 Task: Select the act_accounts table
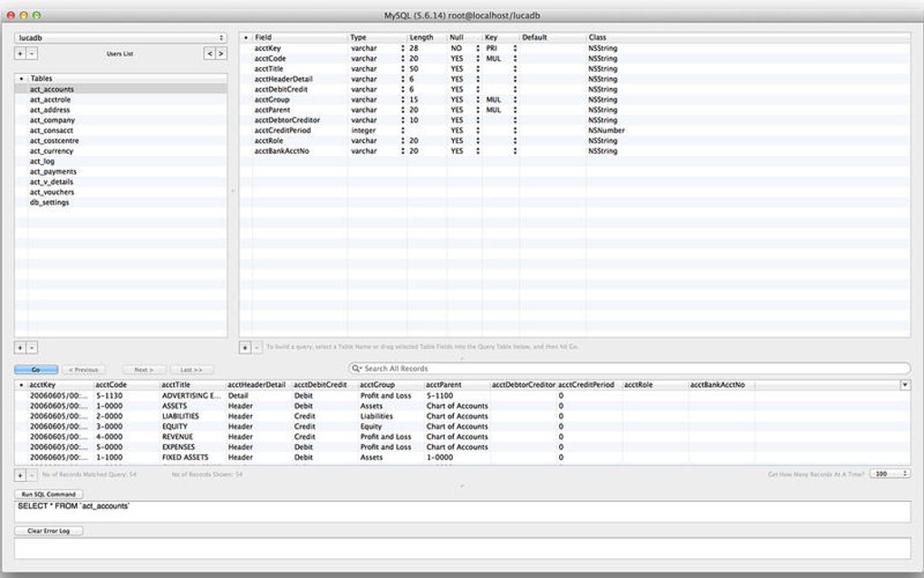(120, 90)
